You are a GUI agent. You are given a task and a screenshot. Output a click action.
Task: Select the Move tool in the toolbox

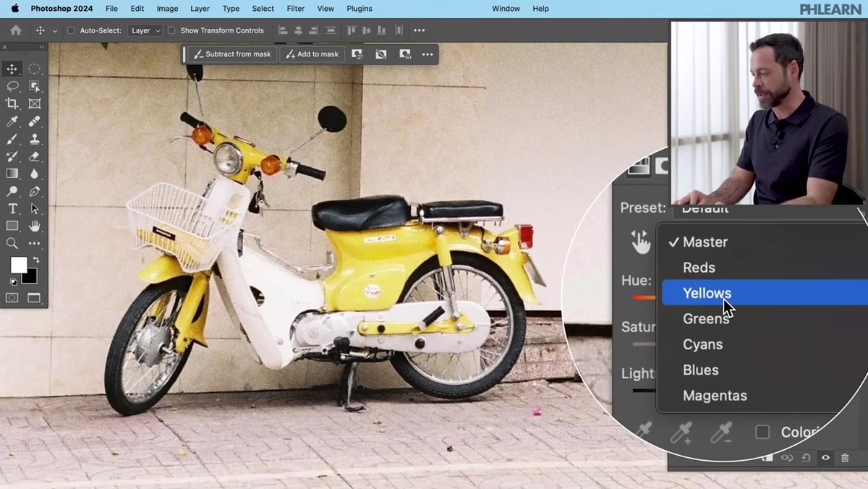[x=12, y=69]
